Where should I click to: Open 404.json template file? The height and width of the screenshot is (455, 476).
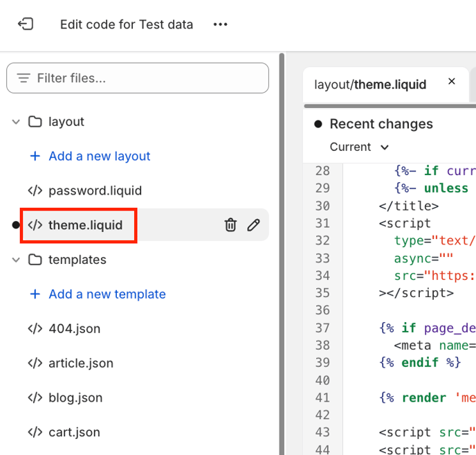coord(75,328)
